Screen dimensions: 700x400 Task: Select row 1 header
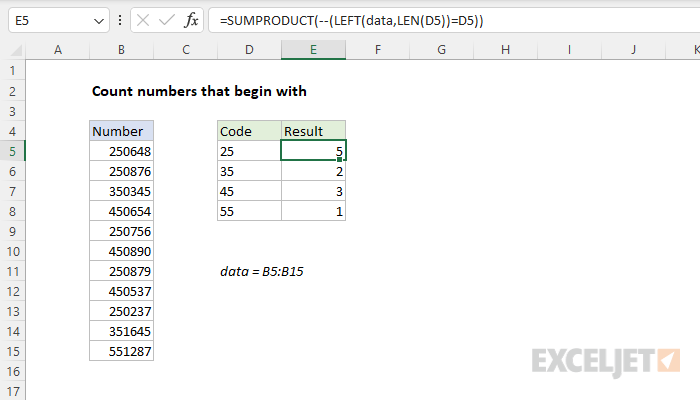(x=12, y=71)
